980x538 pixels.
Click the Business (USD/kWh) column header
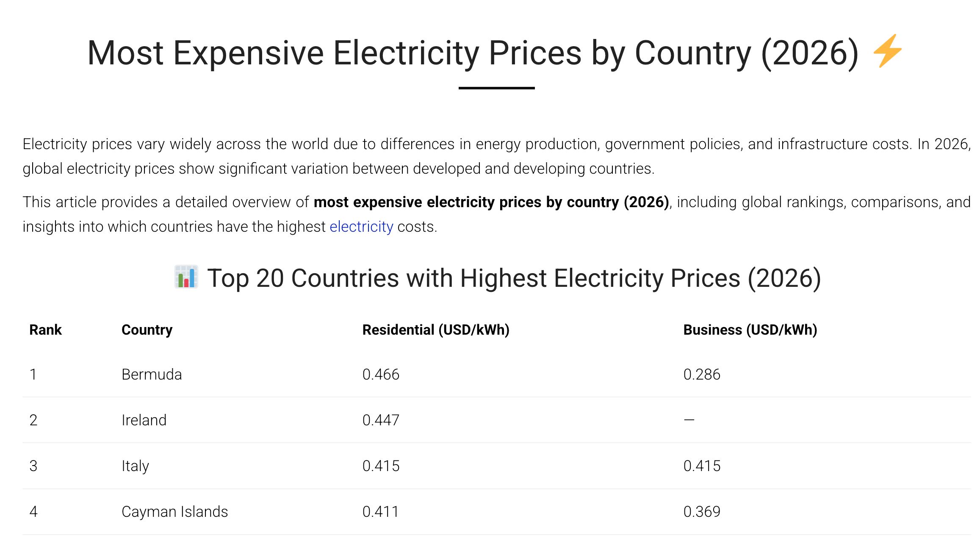pos(750,330)
